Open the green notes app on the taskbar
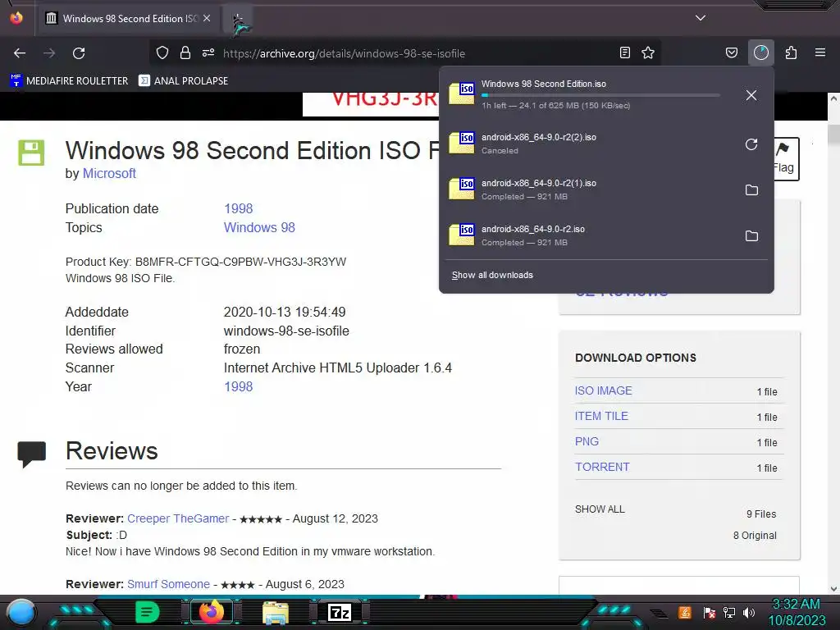Screen dimensions: 840x630 point(148,612)
